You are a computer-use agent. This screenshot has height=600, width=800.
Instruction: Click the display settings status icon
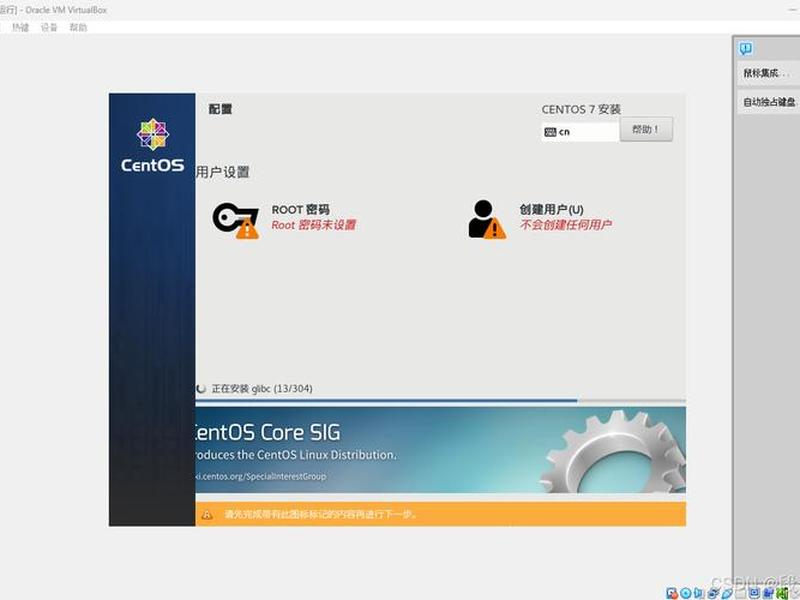[x=754, y=593]
